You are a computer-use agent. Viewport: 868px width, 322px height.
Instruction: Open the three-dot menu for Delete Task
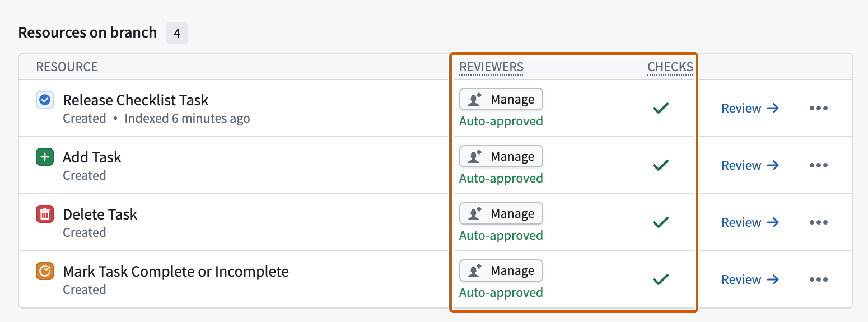[818, 222]
